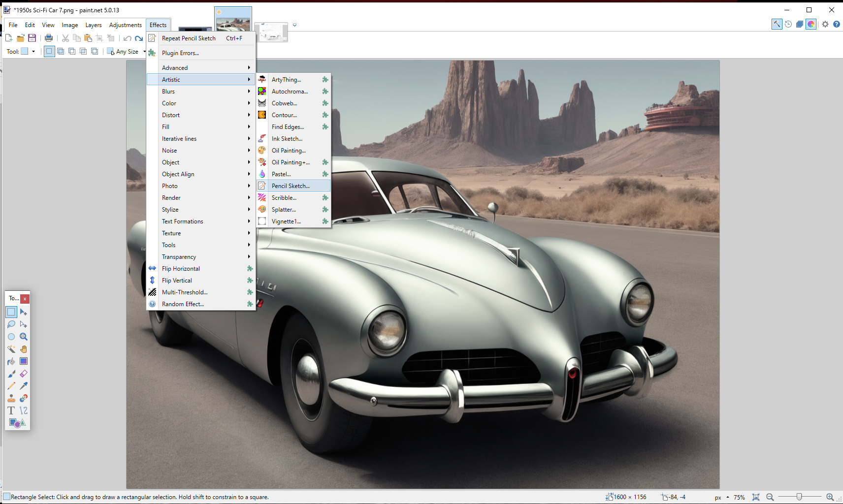843x504 pixels.
Task: Select the Paint Bucket tool
Action: pos(11,361)
